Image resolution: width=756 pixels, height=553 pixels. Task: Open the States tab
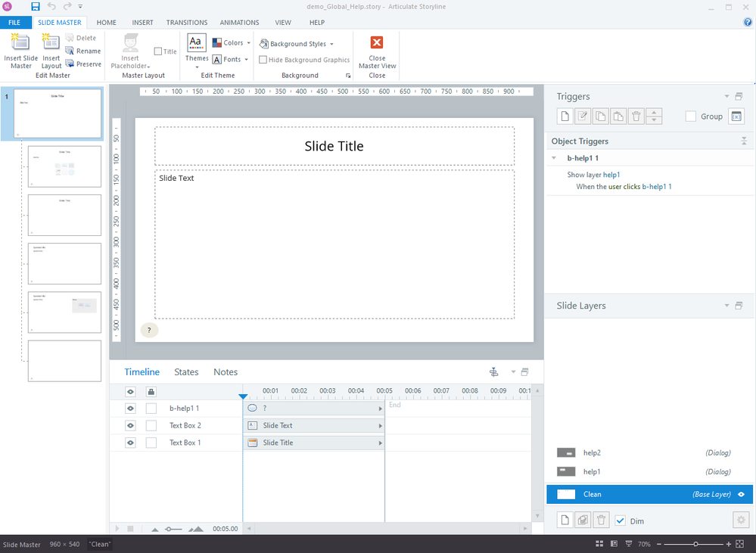[186, 372]
